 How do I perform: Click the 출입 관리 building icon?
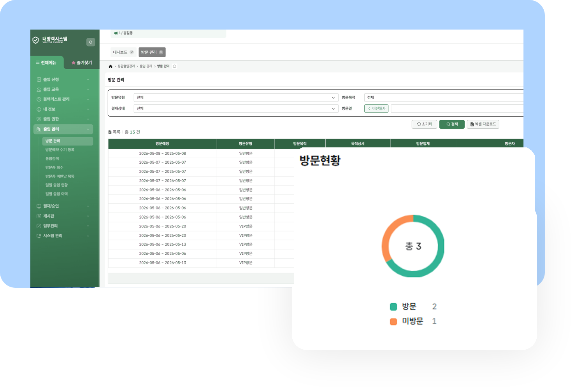tap(39, 129)
